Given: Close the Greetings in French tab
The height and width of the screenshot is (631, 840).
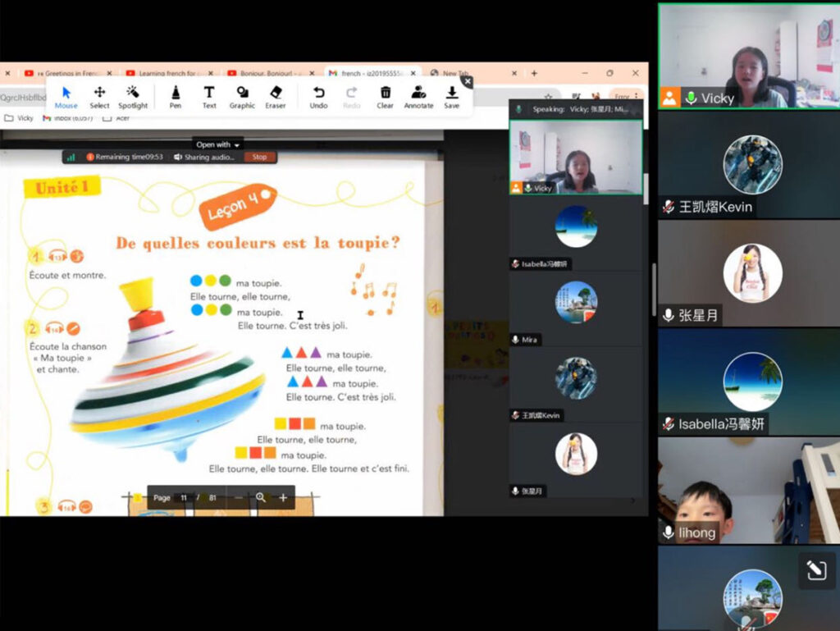Looking at the screenshot, I should 109,73.
